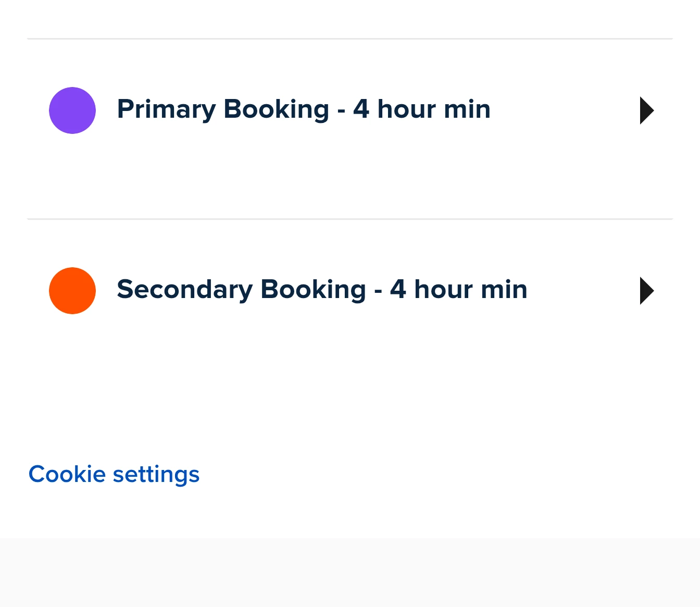The width and height of the screenshot is (700, 607).
Task: Click the orange Secondary Booking circle icon
Action: click(72, 291)
